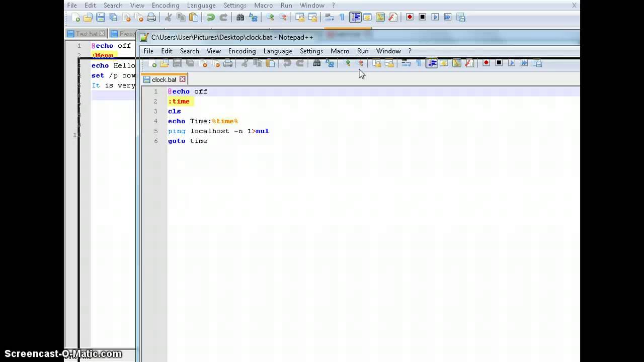Click Save All icon in clock.bat window
The image size is (644, 362).
[x=190, y=63]
